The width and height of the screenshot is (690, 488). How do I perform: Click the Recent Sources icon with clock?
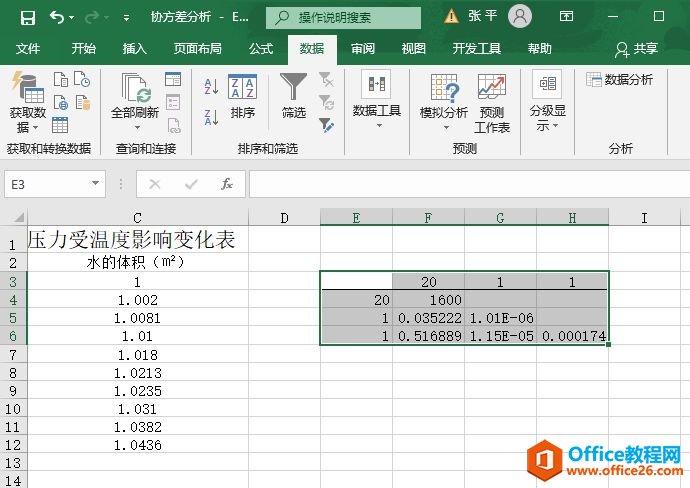(x=82, y=79)
